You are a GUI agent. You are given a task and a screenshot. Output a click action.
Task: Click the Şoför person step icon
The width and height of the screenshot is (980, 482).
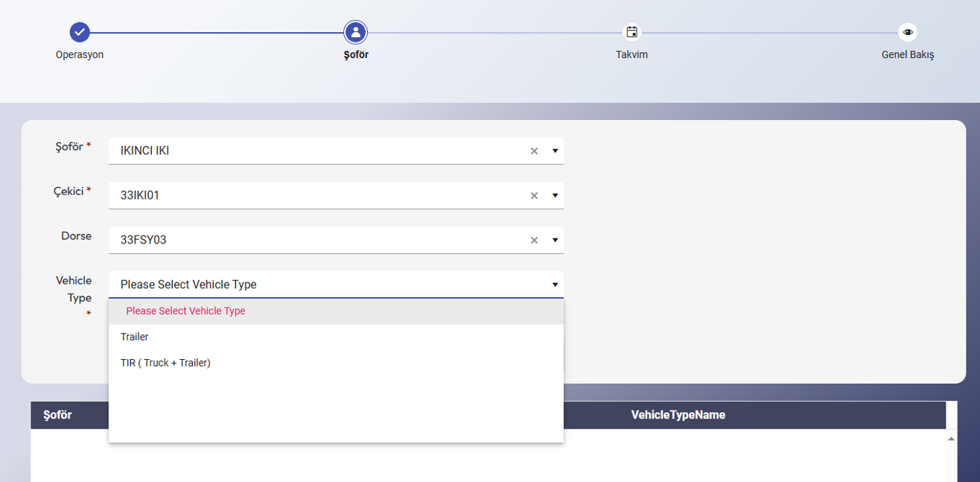click(x=356, y=32)
